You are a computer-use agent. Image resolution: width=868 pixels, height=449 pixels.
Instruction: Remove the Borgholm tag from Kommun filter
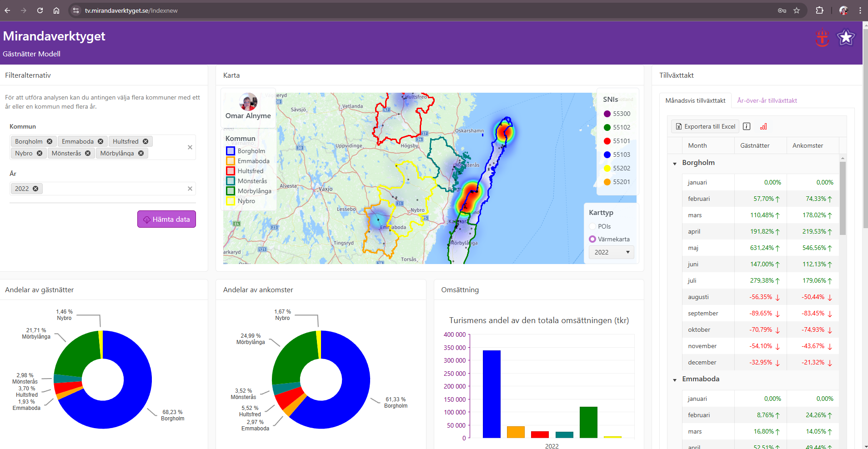(50, 141)
